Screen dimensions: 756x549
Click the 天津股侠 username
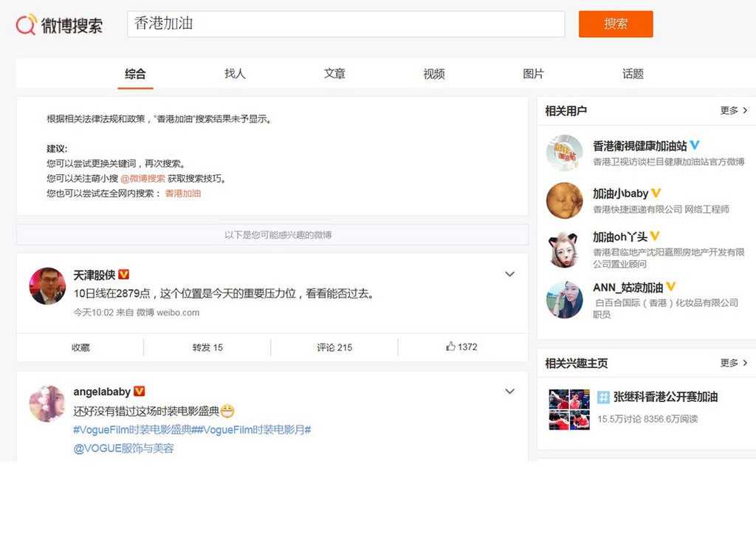[94, 275]
